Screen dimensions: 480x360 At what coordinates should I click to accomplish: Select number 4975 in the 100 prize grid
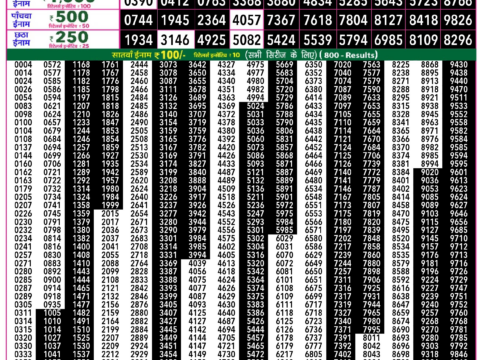tap(255, 64)
